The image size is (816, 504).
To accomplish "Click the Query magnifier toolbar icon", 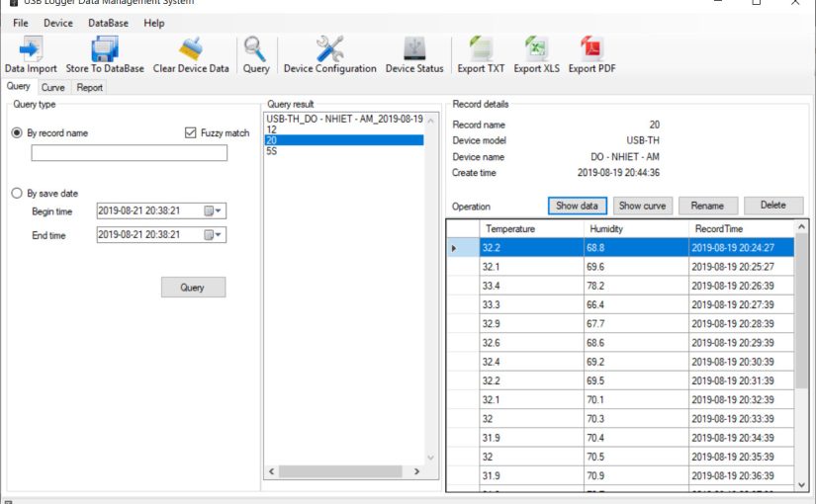I will (256, 49).
